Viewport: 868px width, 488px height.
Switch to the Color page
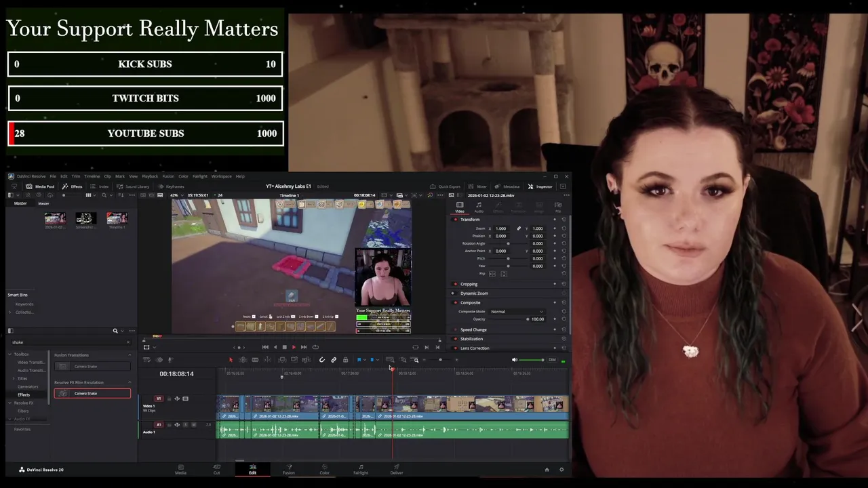(x=324, y=469)
